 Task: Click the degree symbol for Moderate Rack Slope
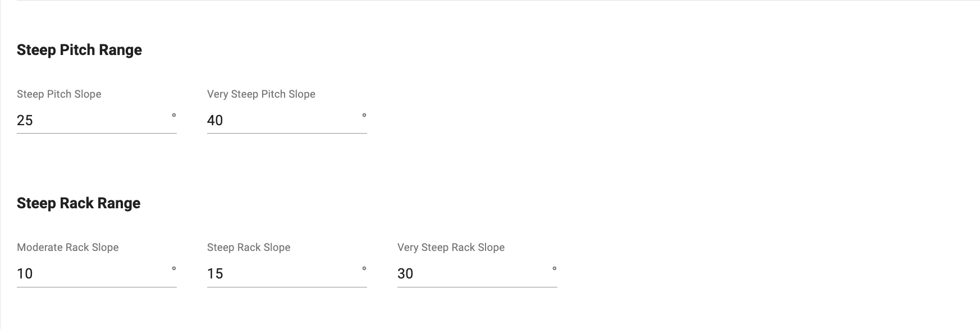click(174, 269)
